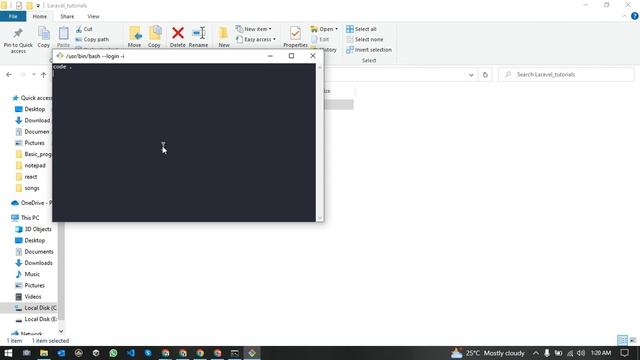Select OneDrive in navigation pane
The width and height of the screenshot is (640, 360).
[32, 203]
